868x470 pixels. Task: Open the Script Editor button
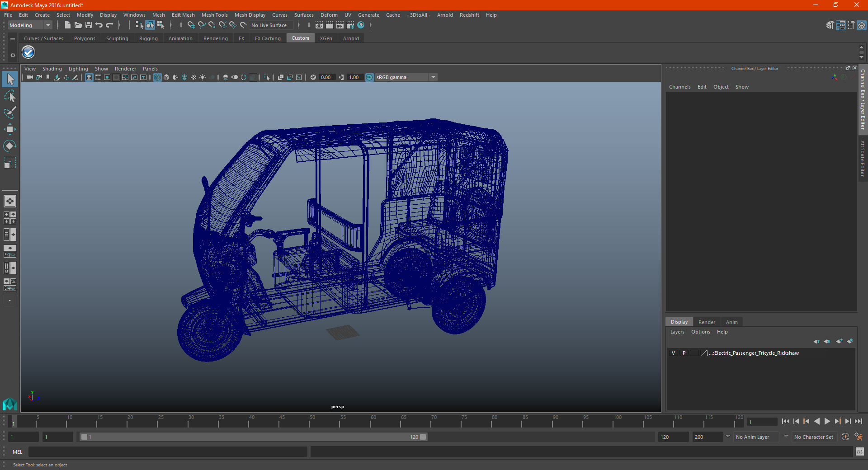[860, 452]
